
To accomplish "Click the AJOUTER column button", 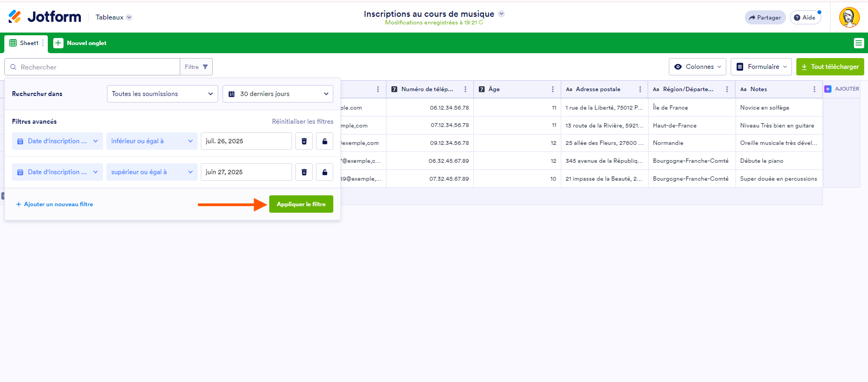I will (x=842, y=89).
